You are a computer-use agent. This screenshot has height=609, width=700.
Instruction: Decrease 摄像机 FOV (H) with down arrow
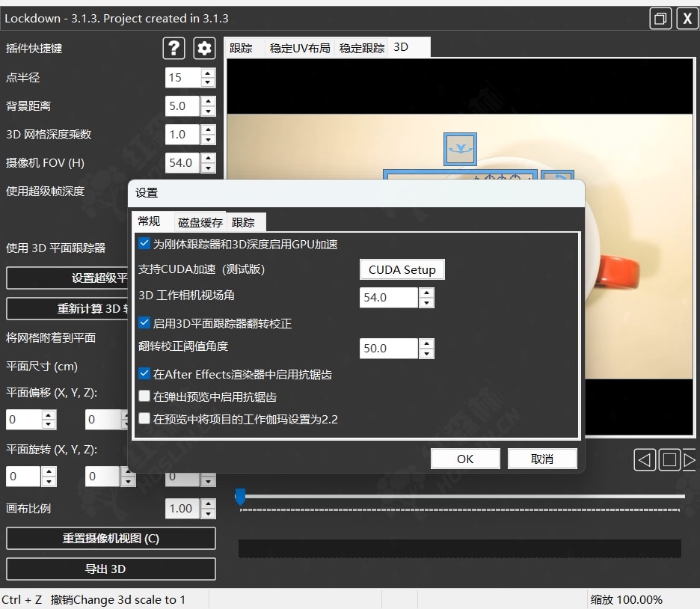click(x=208, y=168)
